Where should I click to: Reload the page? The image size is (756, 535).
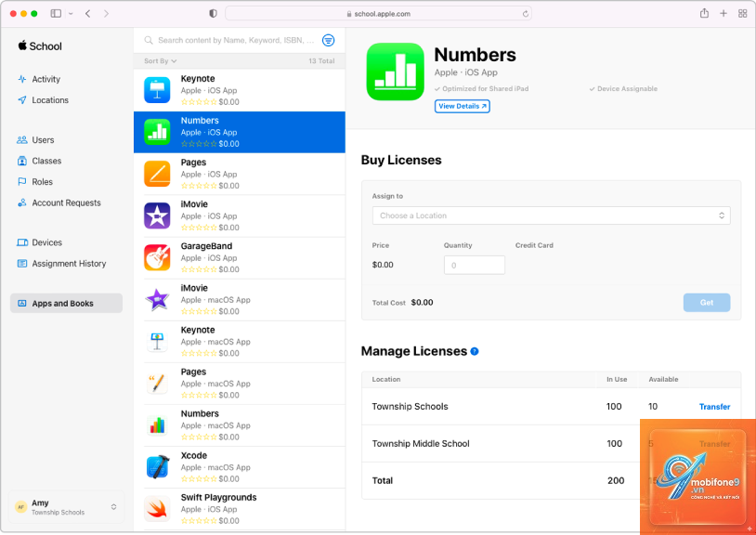pyautogui.click(x=525, y=14)
